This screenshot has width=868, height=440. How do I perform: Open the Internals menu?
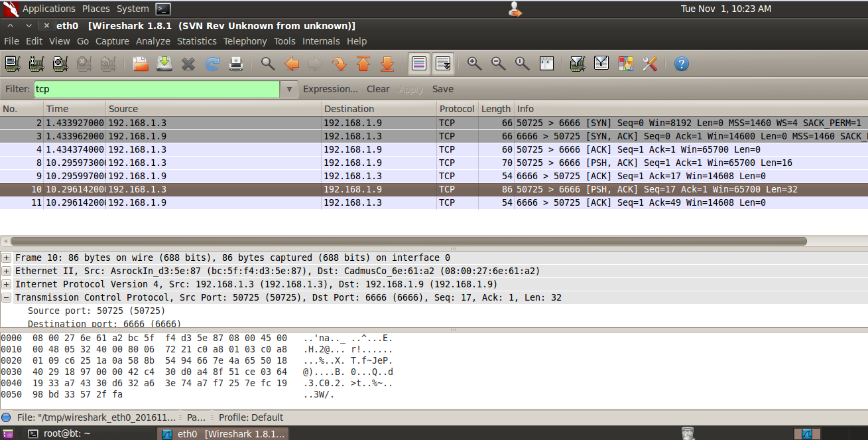click(x=321, y=41)
